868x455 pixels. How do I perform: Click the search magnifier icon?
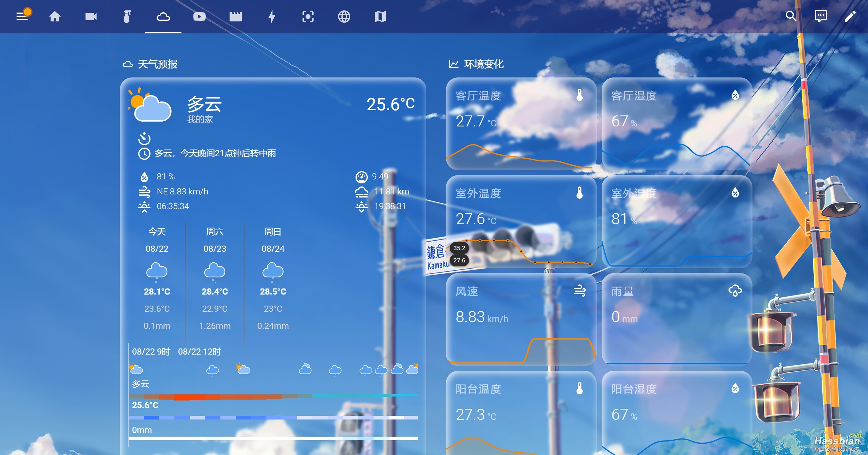[791, 16]
